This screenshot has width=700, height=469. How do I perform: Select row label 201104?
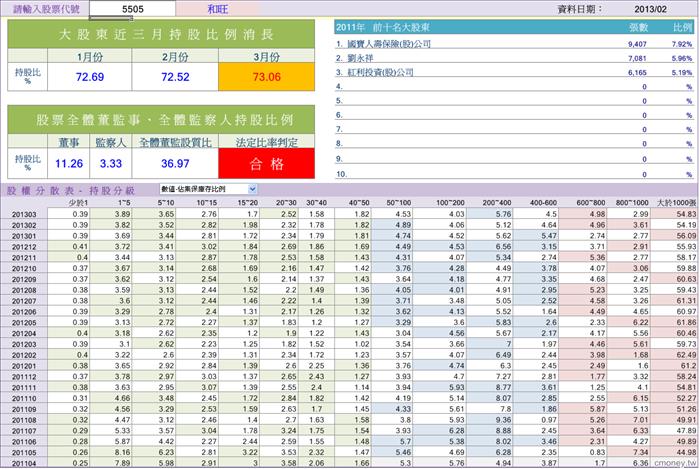24,463
